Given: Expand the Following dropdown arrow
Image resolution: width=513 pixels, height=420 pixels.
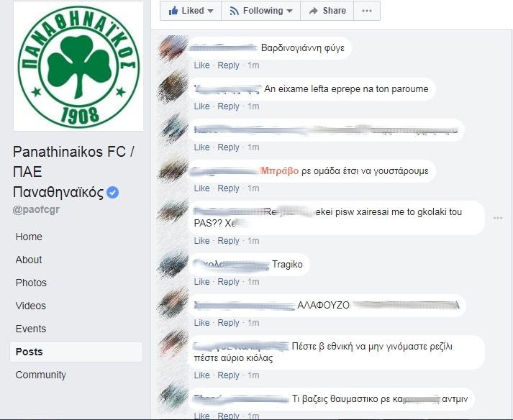Looking at the screenshot, I should [289, 11].
